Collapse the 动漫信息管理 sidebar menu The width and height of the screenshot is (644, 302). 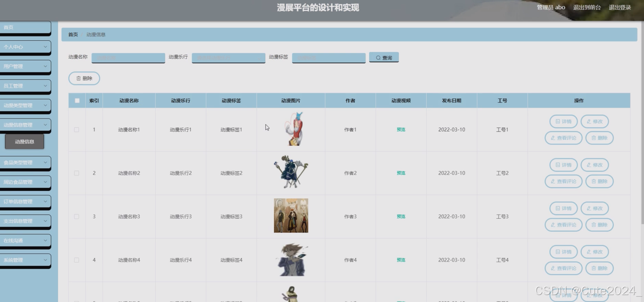pyautogui.click(x=25, y=125)
